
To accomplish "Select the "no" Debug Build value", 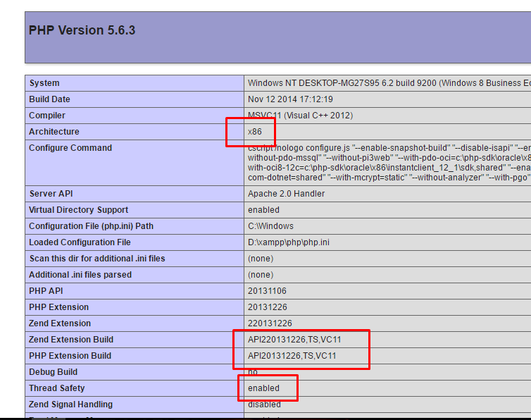I will click(253, 372).
